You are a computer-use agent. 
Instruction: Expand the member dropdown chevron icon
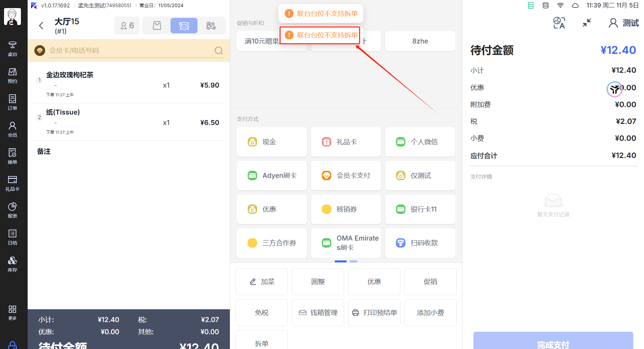tap(40, 51)
